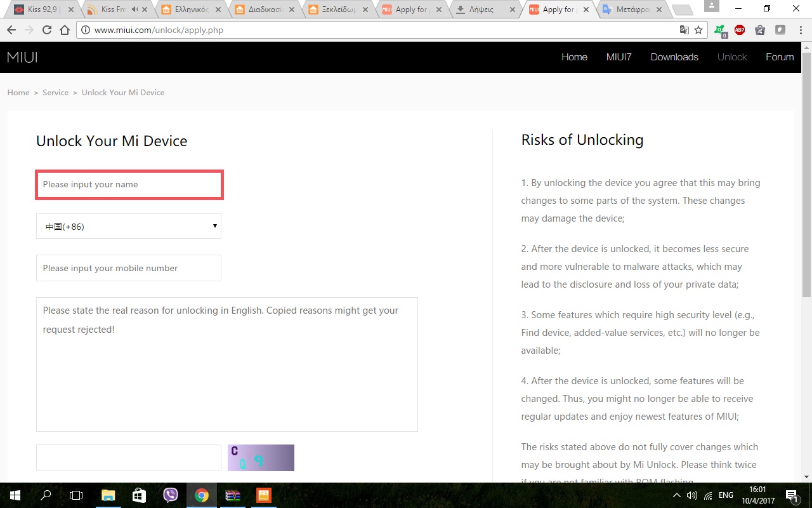Screen dimensions: 812x508
Task: Click the captcha image to refresh it
Action: [261, 458]
